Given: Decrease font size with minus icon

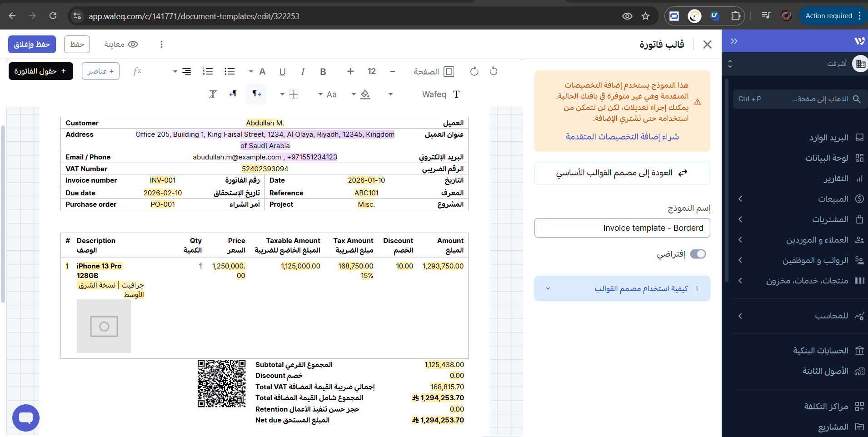Looking at the screenshot, I should click(393, 71).
